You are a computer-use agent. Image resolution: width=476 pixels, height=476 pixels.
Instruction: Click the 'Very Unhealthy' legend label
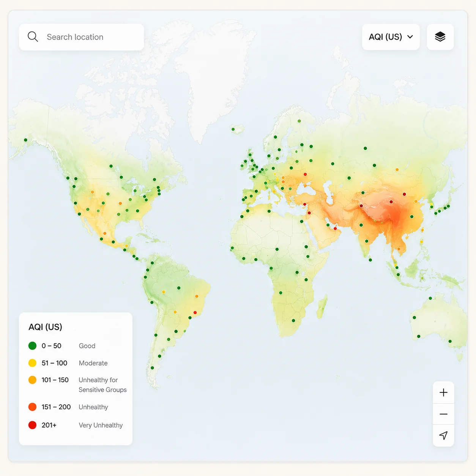point(101,425)
